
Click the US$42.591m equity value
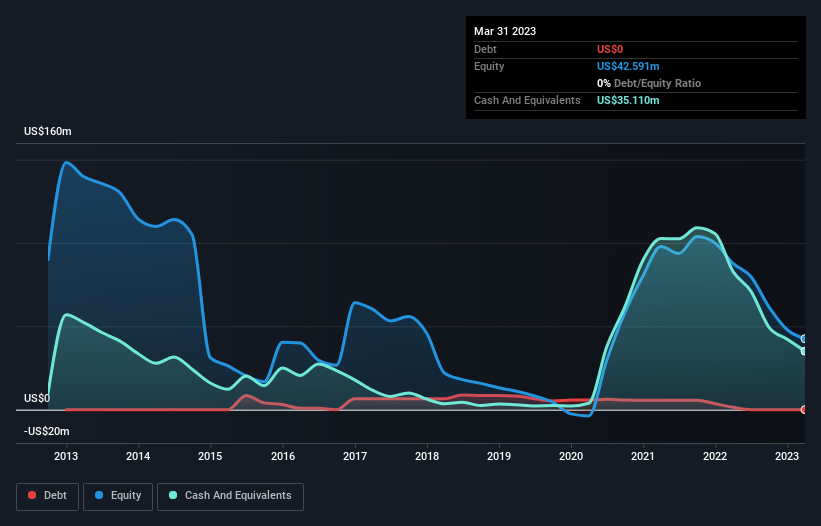click(x=628, y=66)
